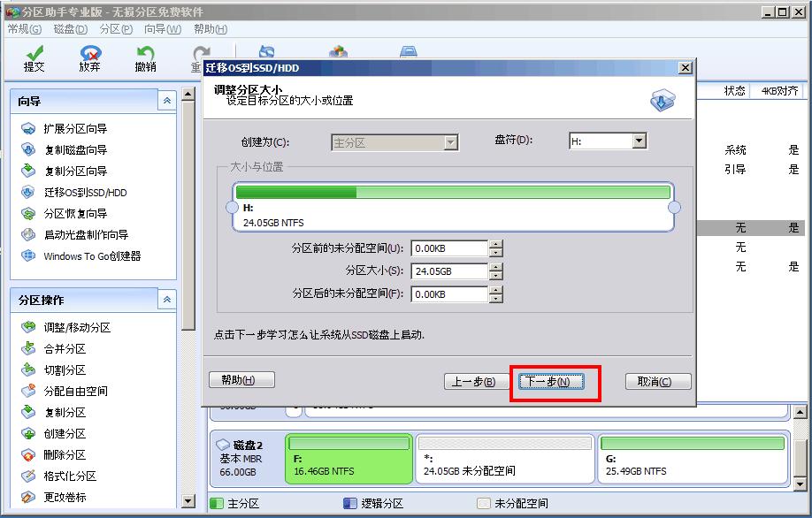Click the 取消 button in the dialog
The image size is (812, 518).
[x=654, y=378]
